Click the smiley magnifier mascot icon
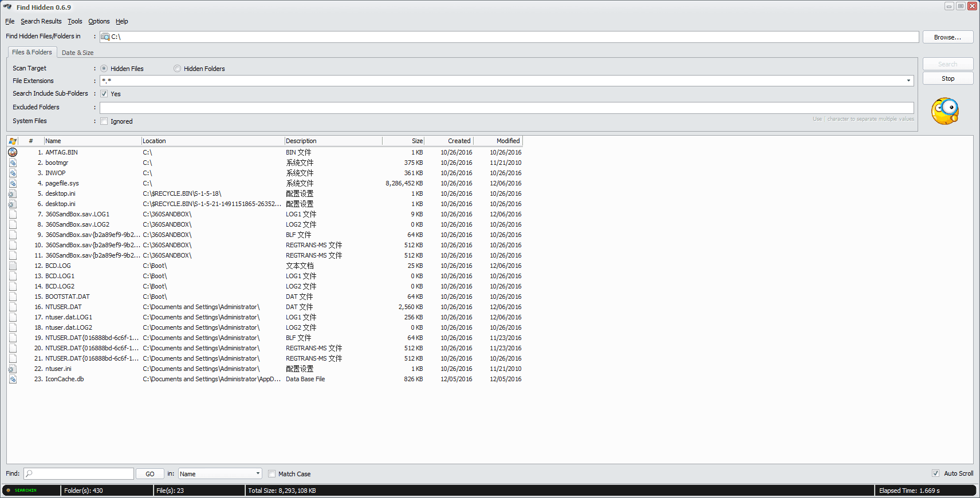This screenshot has width=980, height=498. pyautogui.click(x=944, y=111)
